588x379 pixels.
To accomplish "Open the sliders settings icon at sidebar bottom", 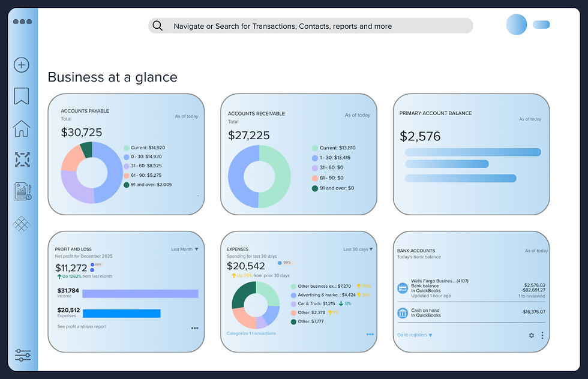I will click(23, 355).
